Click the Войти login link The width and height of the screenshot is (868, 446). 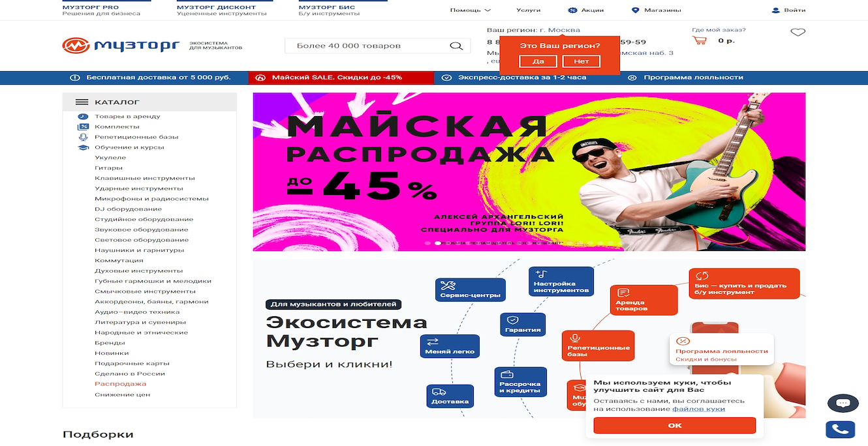[794, 10]
